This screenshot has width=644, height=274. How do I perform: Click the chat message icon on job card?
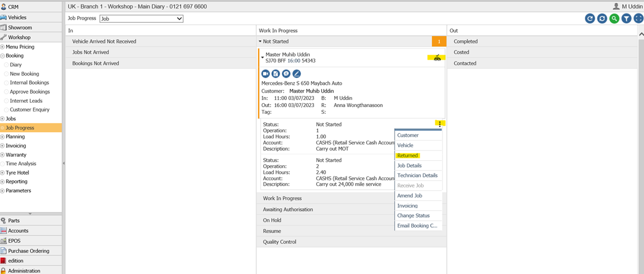pos(286,74)
